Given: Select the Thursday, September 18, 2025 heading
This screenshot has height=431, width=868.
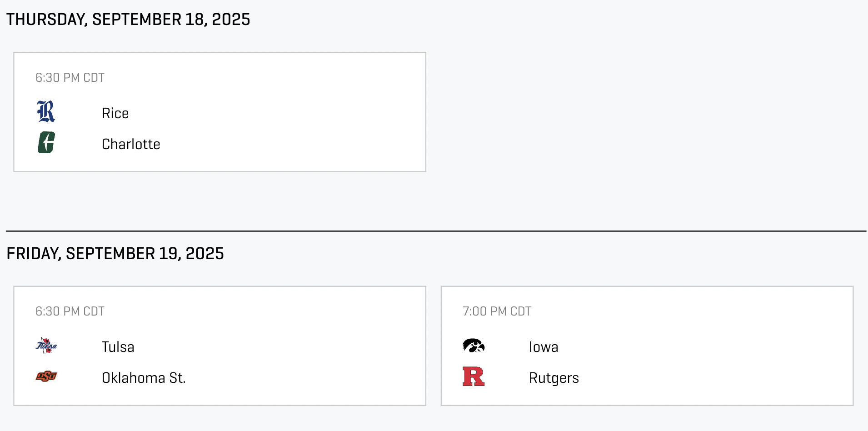Looking at the screenshot, I should (128, 20).
